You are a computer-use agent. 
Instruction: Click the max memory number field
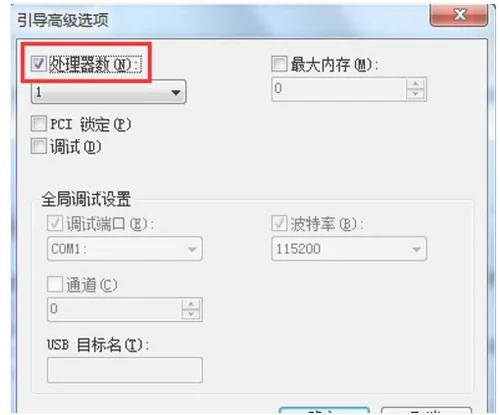(339, 89)
